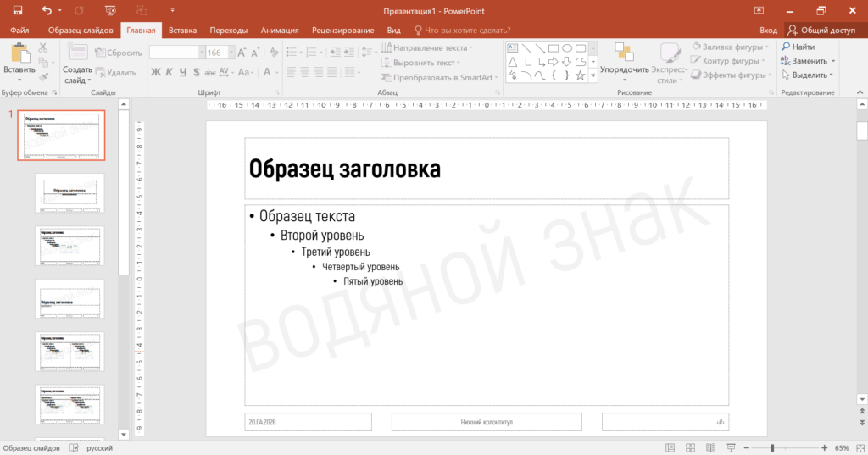Screen dimensions: 868x455
Task: Click the Undo arrow icon
Action: [47, 10]
